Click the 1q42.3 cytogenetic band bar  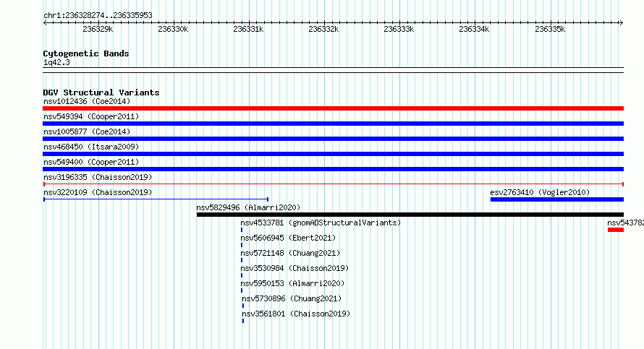(x=333, y=70)
